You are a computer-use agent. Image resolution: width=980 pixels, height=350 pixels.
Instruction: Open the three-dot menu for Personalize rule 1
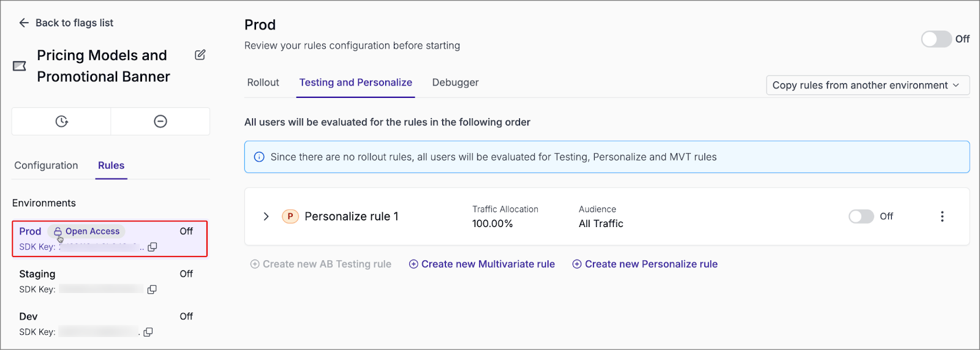[942, 217]
